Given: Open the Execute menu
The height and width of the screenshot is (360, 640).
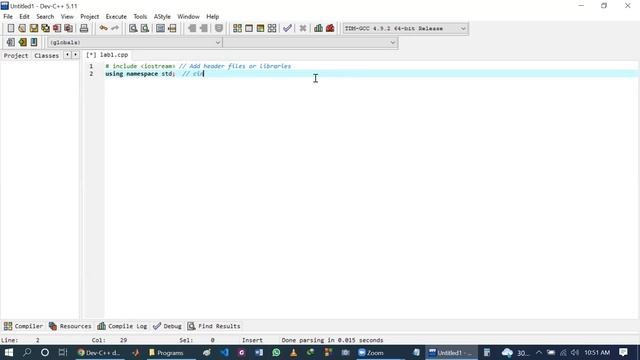Looking at the screenshot, I should [x=116, y=17].
